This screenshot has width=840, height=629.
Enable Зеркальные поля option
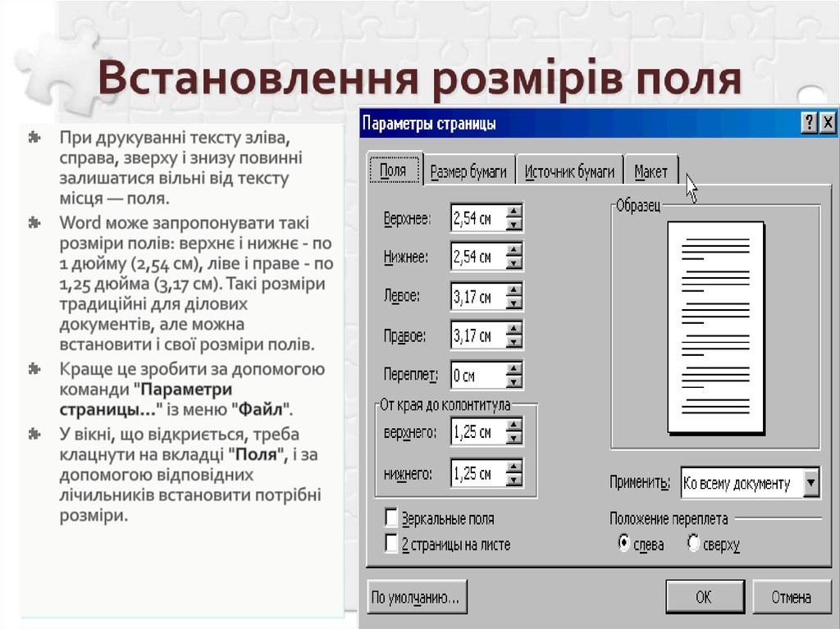pyautogui.click(x=391, y=518)
